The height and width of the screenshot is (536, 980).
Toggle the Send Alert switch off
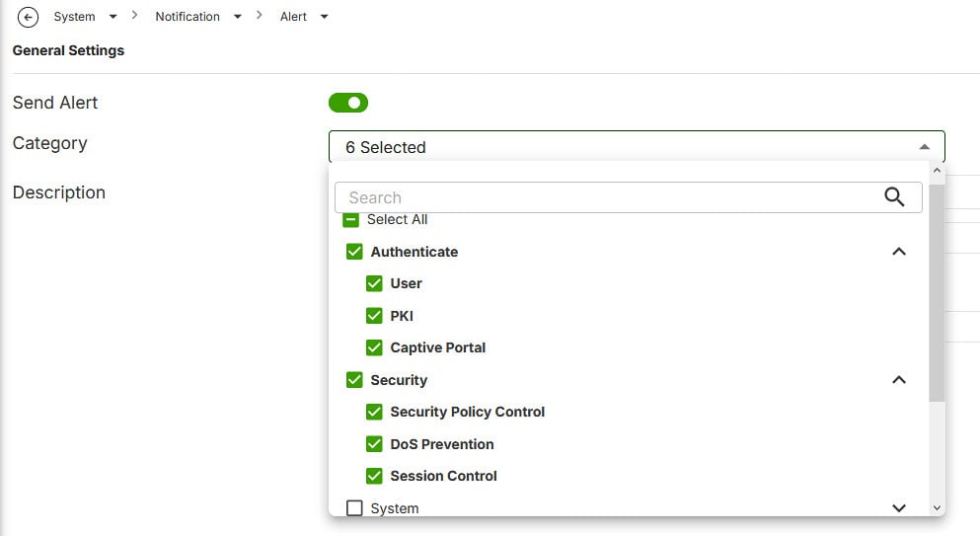pyautogui.click(x=347, y=103)
